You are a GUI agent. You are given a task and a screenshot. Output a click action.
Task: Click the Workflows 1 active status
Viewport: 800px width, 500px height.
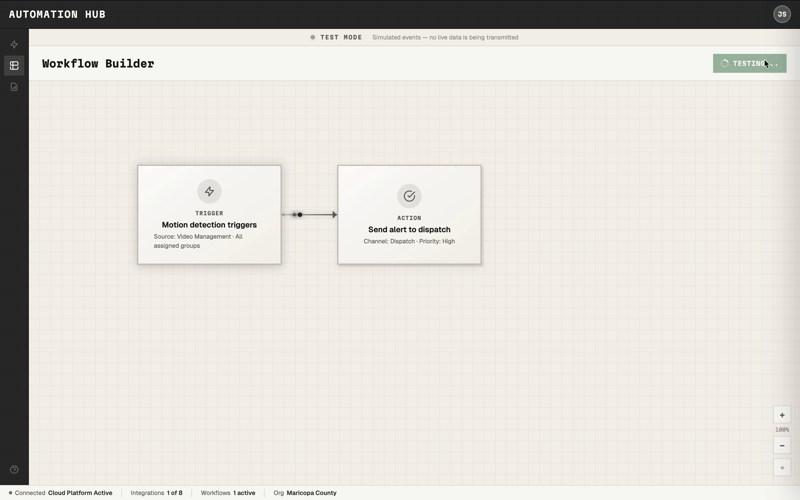tap(228, 493)
